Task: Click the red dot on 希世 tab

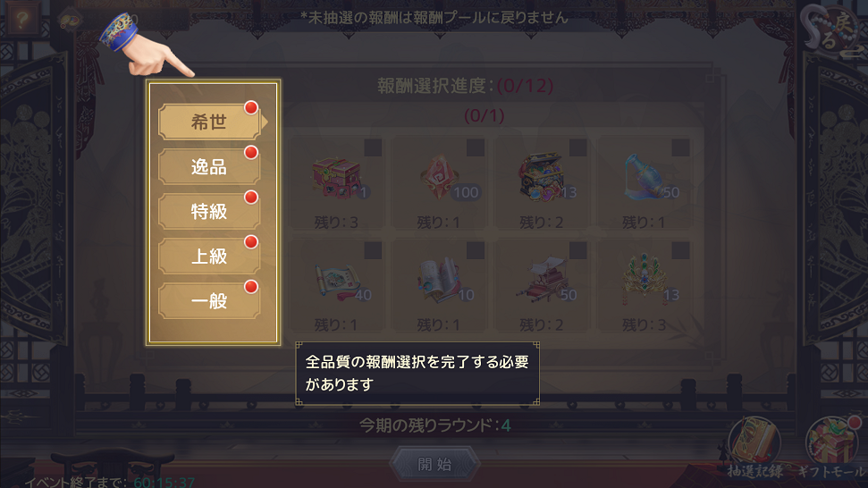Action: click(251, 107)
